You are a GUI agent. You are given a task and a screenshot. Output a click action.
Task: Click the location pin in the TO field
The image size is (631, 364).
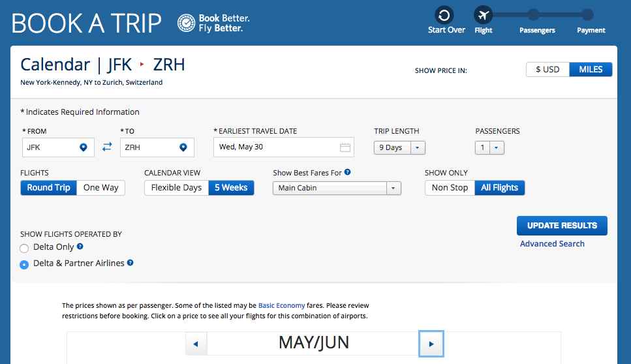(x=183, y=147)
